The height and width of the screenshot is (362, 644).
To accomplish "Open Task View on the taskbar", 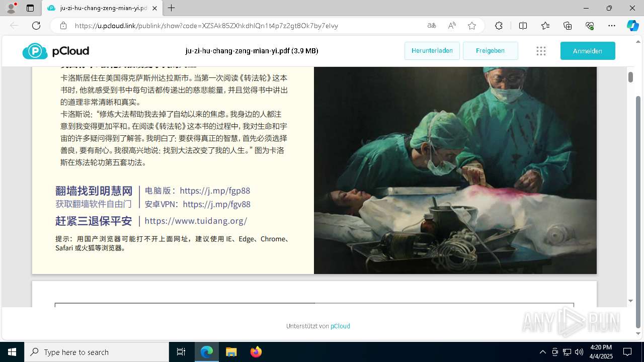I will [x=181, y=352].
